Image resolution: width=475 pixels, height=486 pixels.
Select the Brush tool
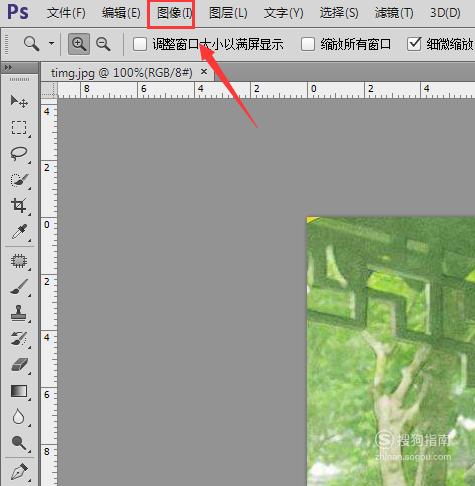point(19,287)
